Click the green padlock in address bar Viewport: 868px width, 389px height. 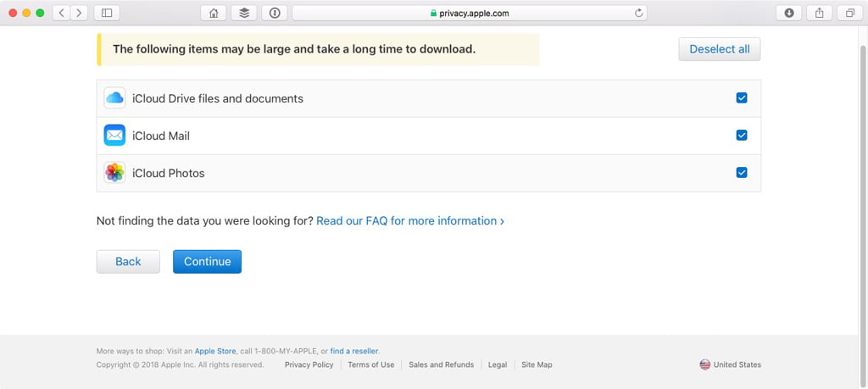click(x=433, y=14)
